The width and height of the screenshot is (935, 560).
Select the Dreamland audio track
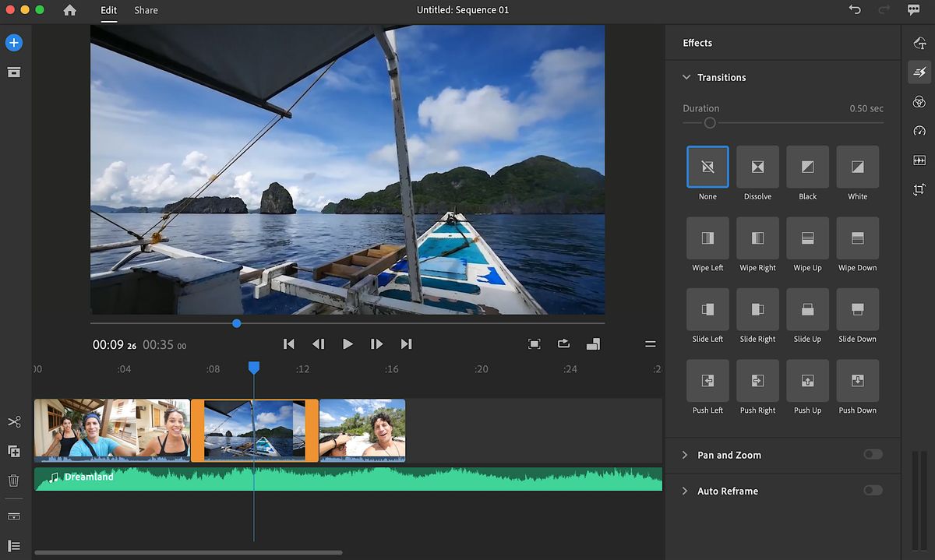tap(348, 478)
